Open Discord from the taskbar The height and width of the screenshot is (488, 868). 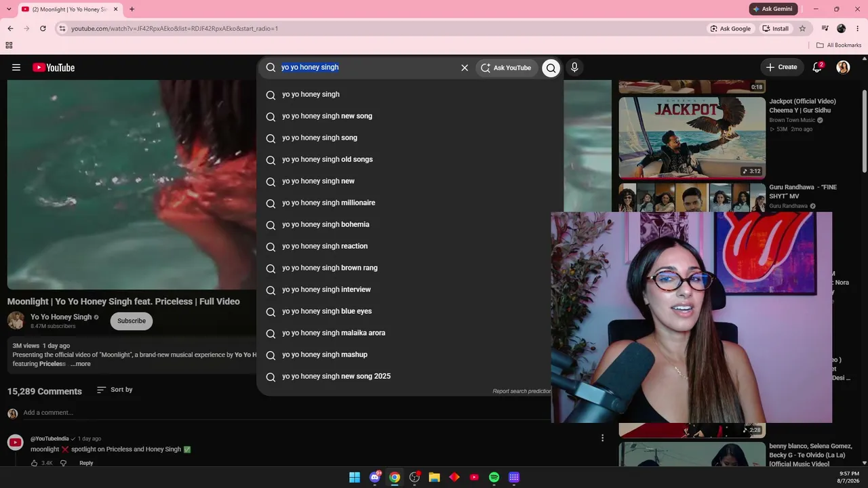point(375,477)
